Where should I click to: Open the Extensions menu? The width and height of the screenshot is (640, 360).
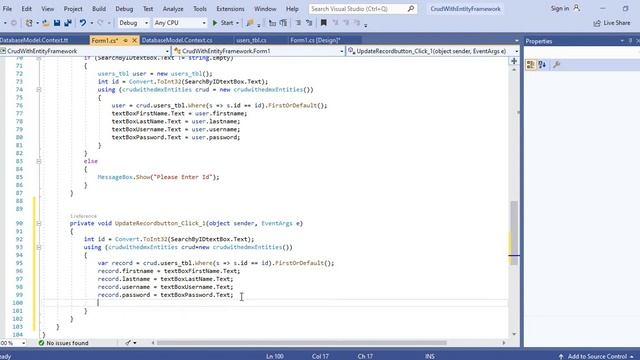tap(230, 9)
